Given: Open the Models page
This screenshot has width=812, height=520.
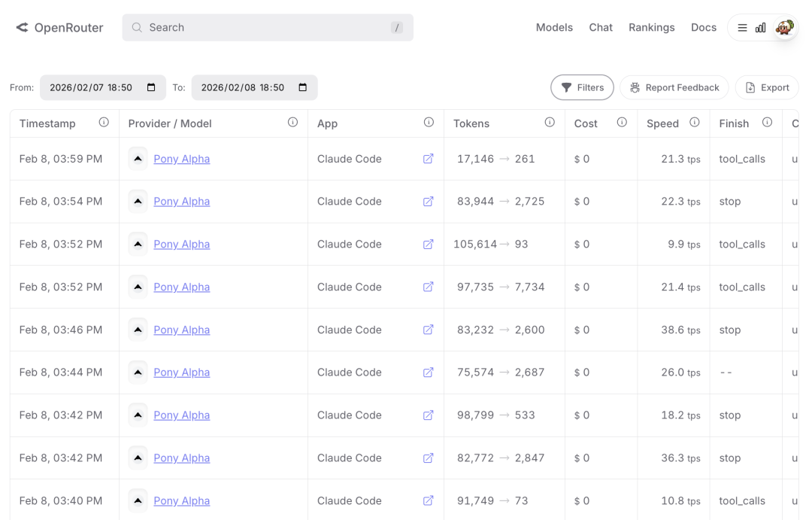Looking at the screenshot, I should 554,28.
